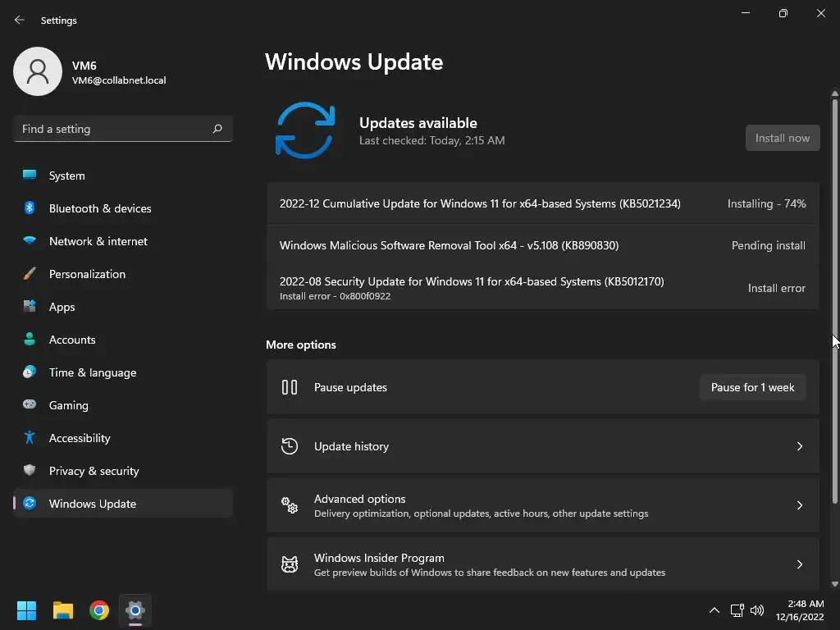840x630 pixels.
Task: Show hidden icons tray arrow
Action: point(714,610)
